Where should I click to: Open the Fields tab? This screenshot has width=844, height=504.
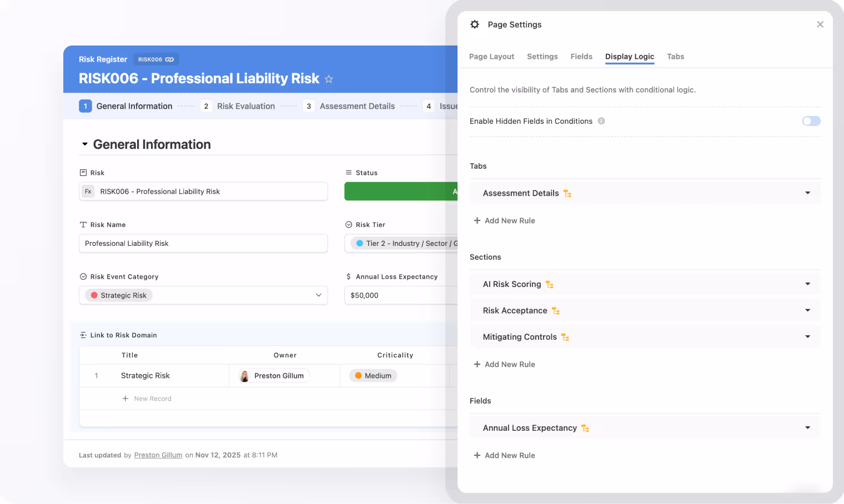(x=581, y=57)
